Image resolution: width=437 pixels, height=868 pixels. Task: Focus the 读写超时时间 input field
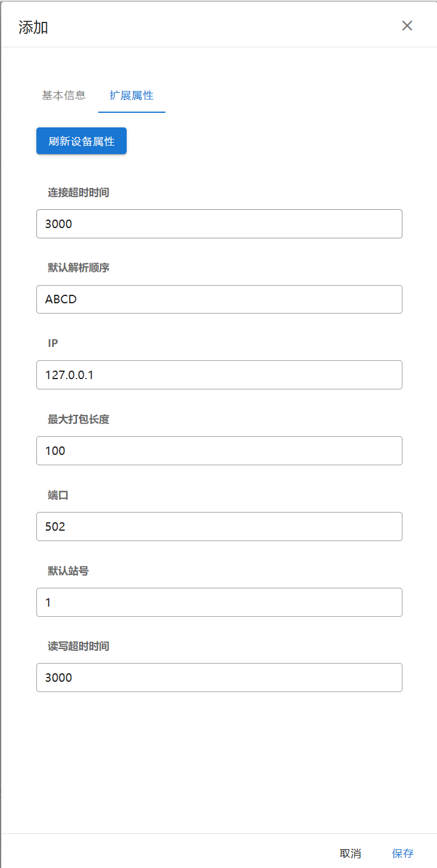(x=219, y=678)
